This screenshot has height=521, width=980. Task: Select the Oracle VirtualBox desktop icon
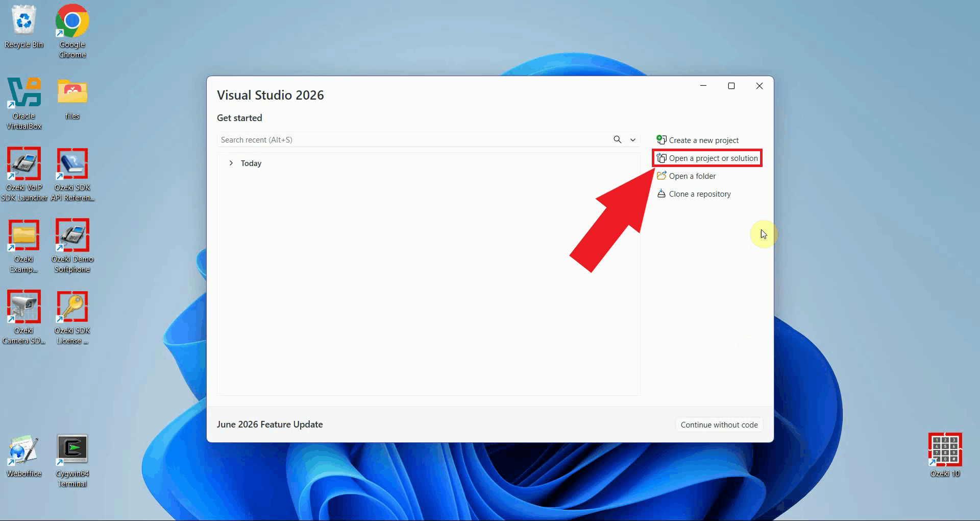[x=24, y=103]
